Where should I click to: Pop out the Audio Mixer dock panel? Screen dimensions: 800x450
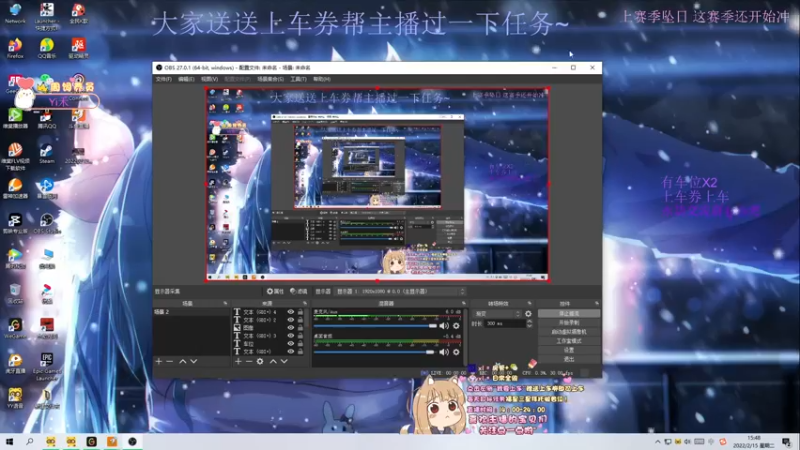[464, 304]
